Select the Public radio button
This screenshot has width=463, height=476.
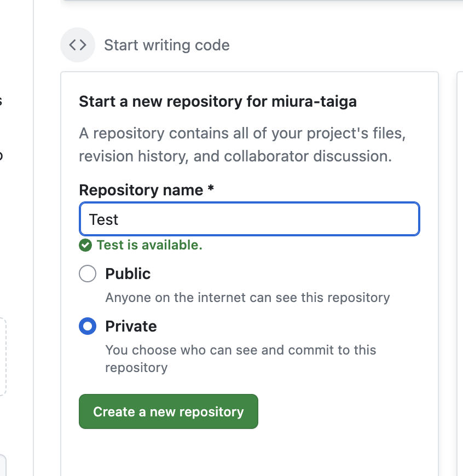click(x=88, y=274)
